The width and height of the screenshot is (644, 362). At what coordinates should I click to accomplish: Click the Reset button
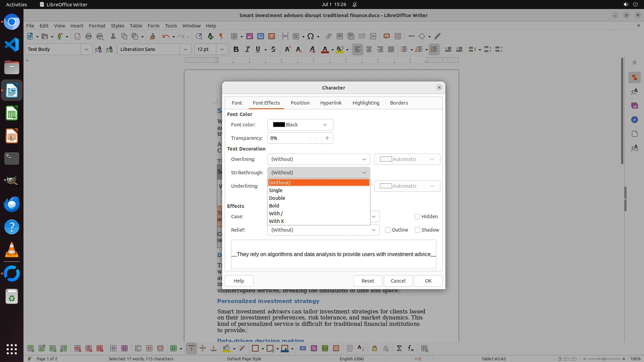pos(368,281)
